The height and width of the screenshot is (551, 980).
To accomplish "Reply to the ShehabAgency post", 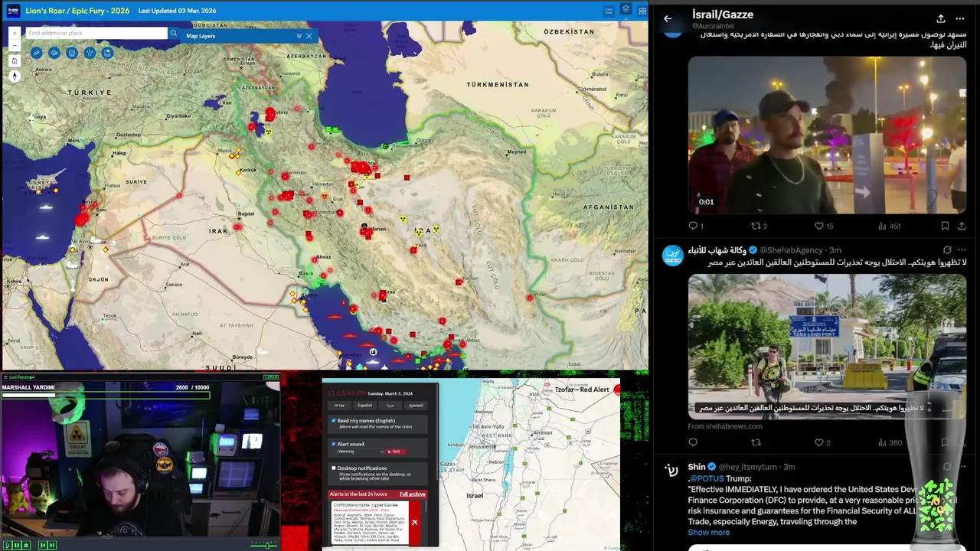I will (693, 442).
